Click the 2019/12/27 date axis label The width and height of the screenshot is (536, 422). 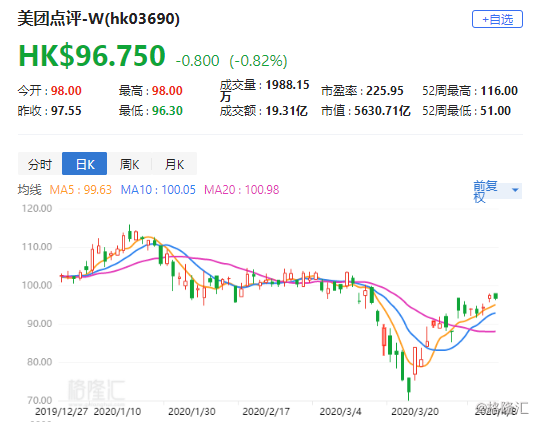click(x=62, y=411)
